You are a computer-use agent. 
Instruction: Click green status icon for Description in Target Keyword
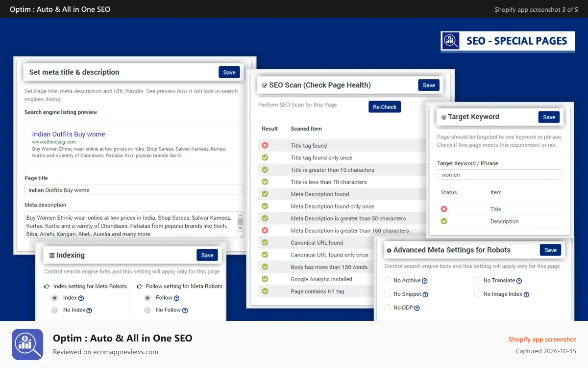pos(444,221)
